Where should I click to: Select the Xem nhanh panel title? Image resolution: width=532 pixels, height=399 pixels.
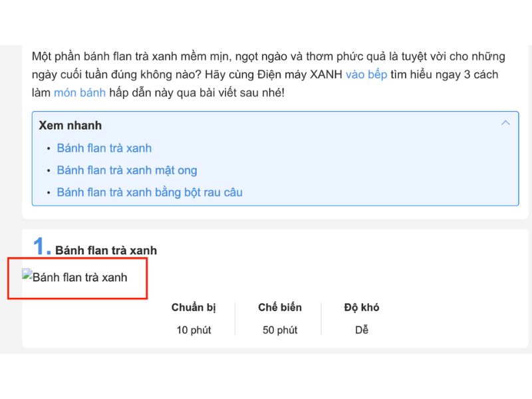[70, 125]
